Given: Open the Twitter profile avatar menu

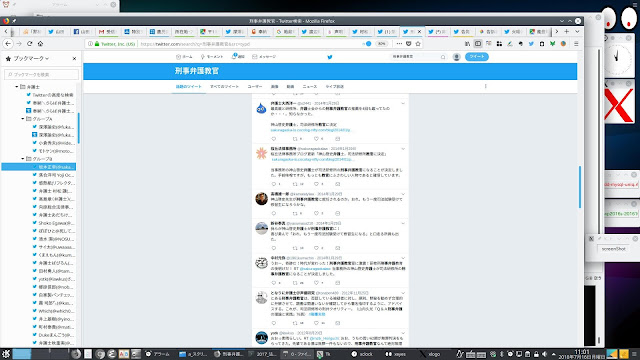Looking at the screenshot, I should [x=456, y=57].
